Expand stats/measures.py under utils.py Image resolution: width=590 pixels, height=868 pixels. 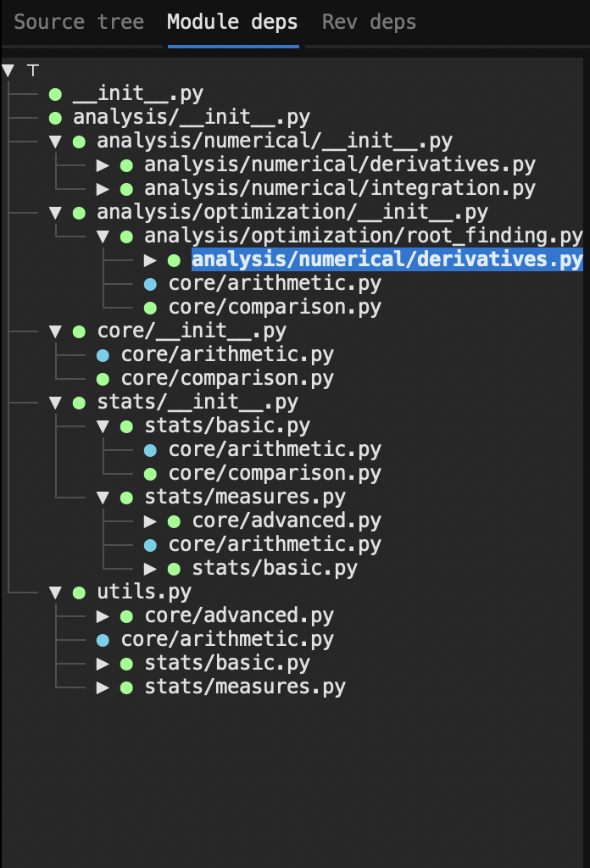click(103, 687)
